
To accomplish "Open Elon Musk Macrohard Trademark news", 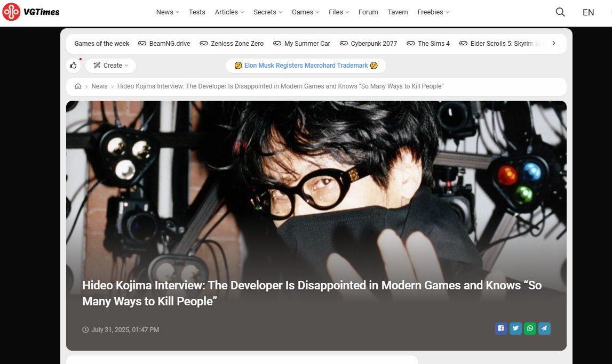I will (306, 66).
